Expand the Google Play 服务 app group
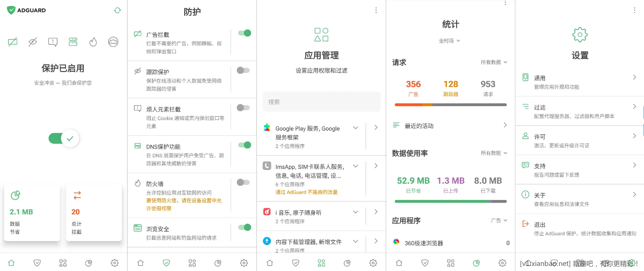644x271 pixels. point(355,128)
